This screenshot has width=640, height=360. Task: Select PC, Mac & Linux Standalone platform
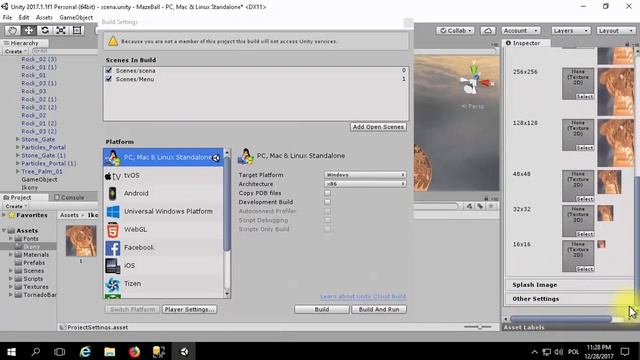tap(163, 157)
